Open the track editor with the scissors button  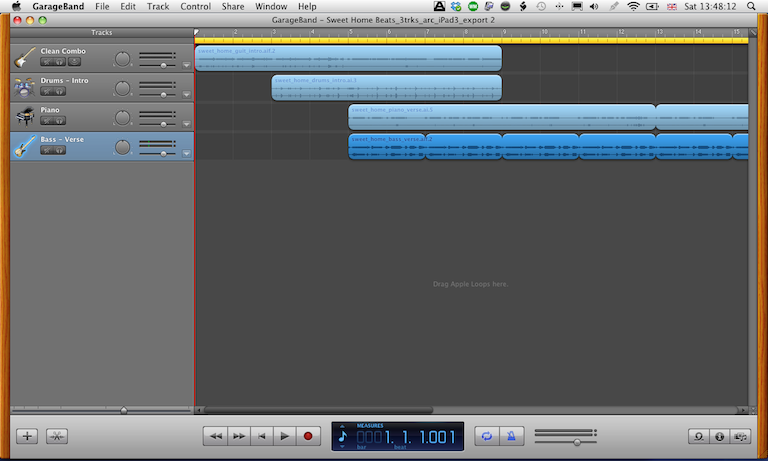pyautogui.click(x=57, y=436)
